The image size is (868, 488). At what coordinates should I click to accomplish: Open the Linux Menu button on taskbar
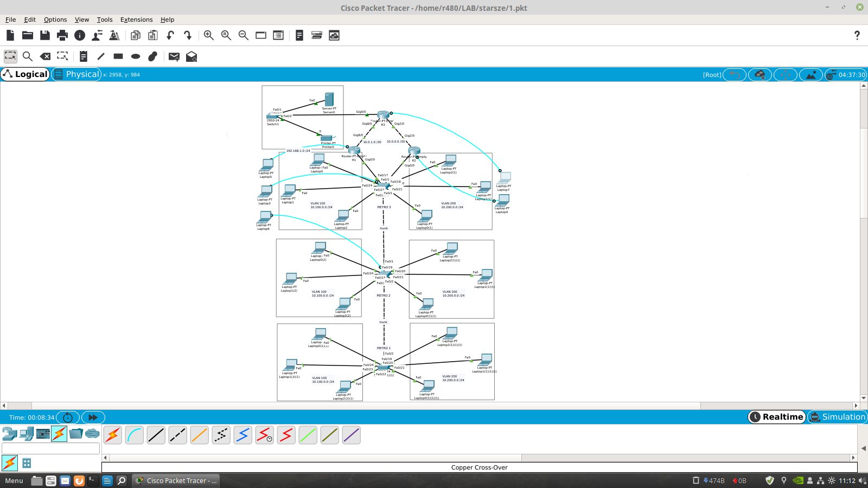tap(14, 481)
